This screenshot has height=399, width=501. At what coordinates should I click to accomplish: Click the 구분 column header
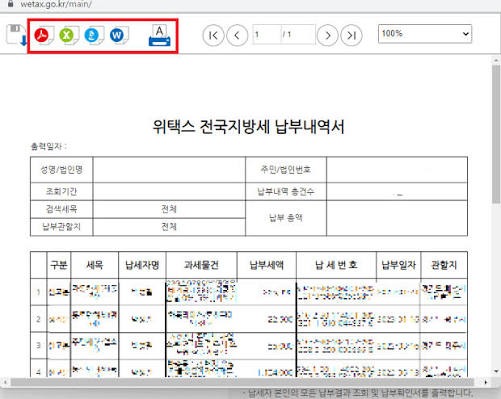pos(59,265)
